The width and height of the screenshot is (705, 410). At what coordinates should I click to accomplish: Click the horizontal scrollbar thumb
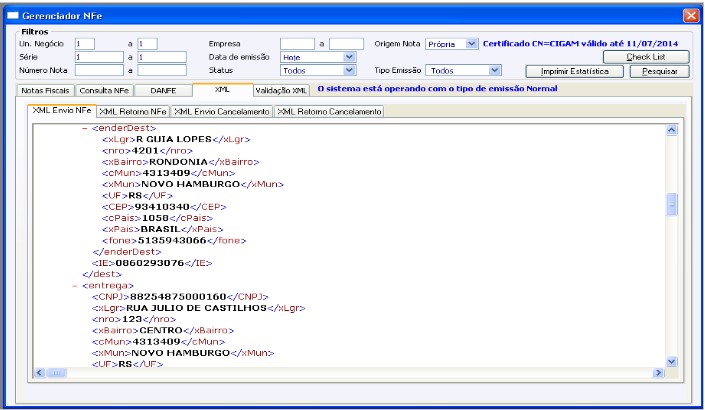[x=56, y=372]
